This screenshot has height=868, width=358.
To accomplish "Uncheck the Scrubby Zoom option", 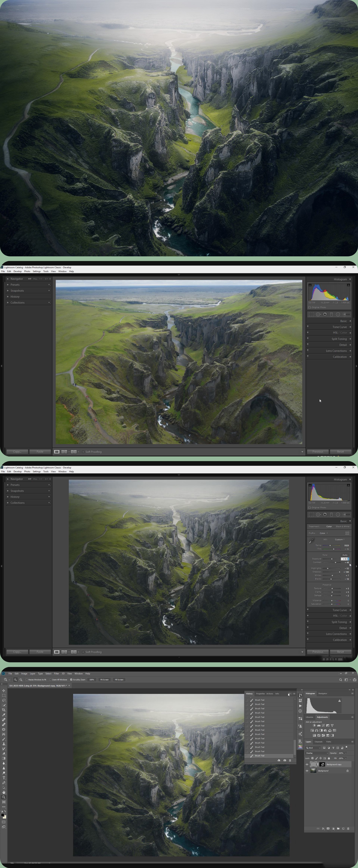I will [x=71, y=680].
